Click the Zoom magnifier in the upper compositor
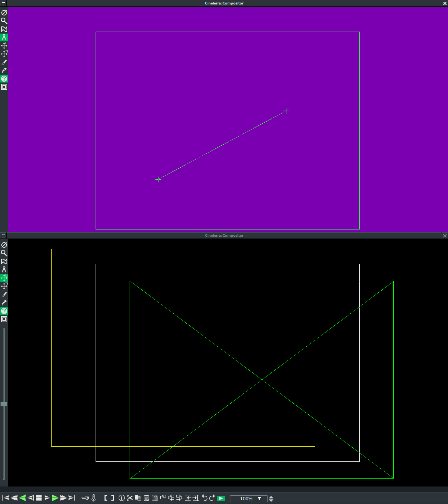448x504 pixels. tap(4, 21)
